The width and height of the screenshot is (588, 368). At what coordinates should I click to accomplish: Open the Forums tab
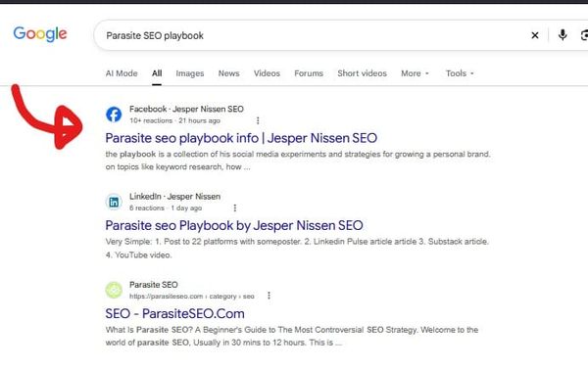(309, 73)
